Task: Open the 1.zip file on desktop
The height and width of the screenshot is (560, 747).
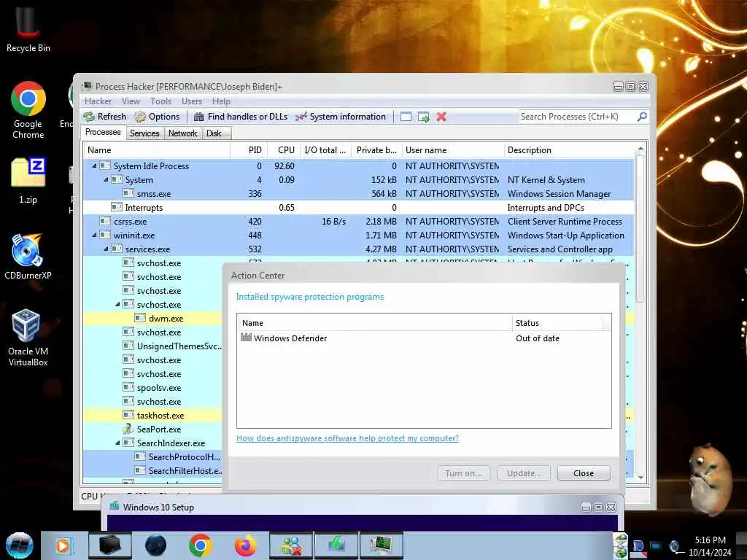Action: coord(28,181)
